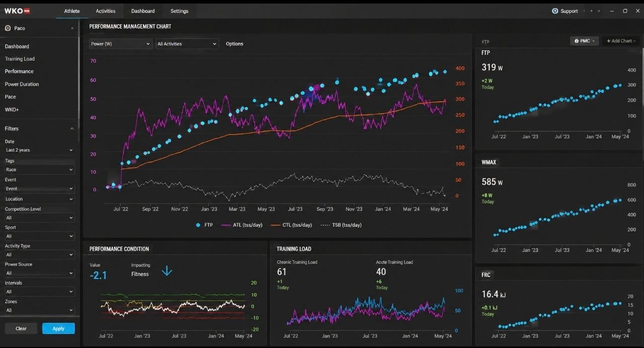The image size is (644, 348).
Task: Click the WKO logo in the title bar
Action: (x=17, y=11)
